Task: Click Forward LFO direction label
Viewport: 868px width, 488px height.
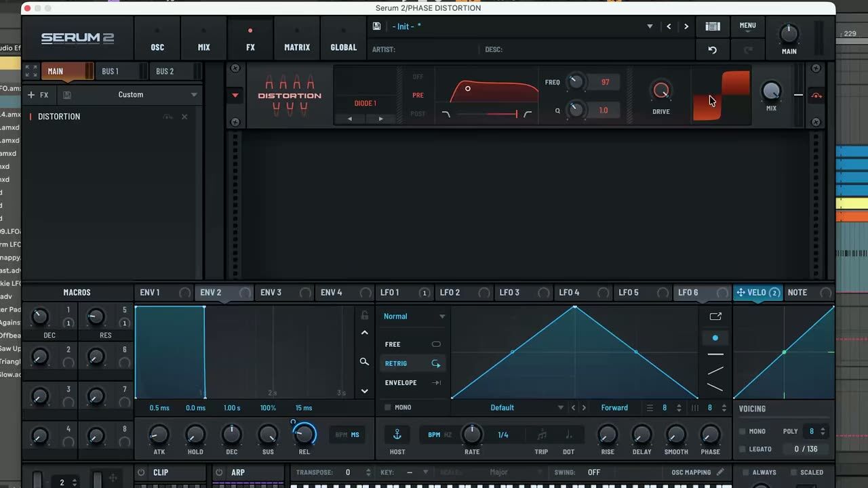Action: pyautogui.click(x=614, y=408)
